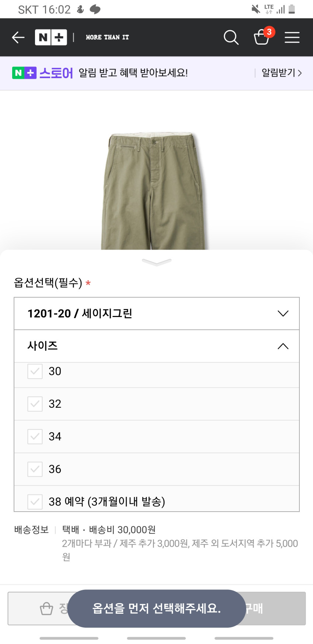
Task: Select 38 예약 (3개월이내 발송) option
Action: point(107,501)
